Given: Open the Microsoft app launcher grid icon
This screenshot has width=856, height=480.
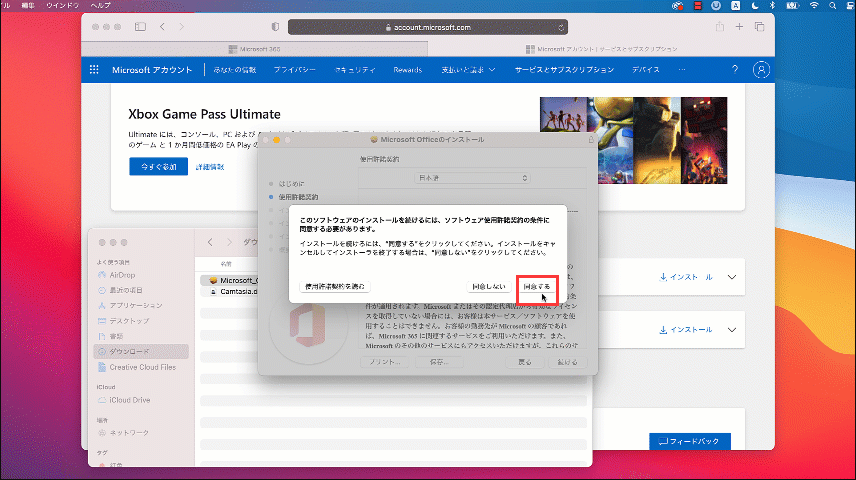Looking at the screenshot, I should click(95, 70).
